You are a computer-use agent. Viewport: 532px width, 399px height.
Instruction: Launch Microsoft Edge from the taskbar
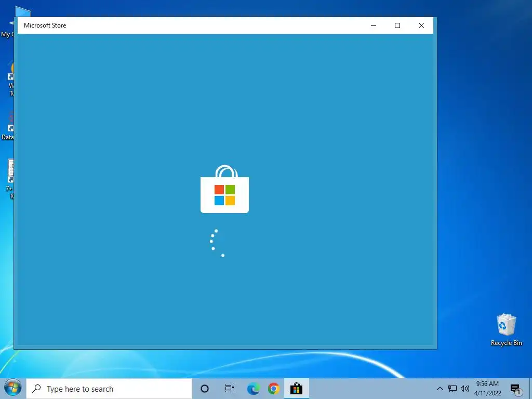coord(253,389)
